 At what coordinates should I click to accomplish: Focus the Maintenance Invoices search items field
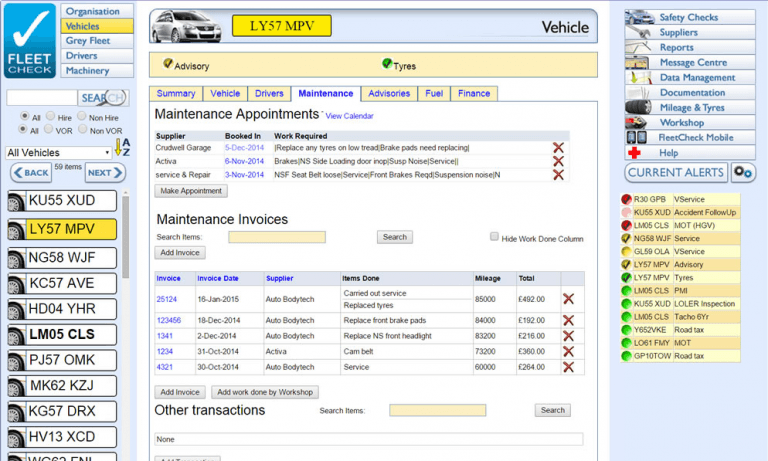[x=277, y=237]
